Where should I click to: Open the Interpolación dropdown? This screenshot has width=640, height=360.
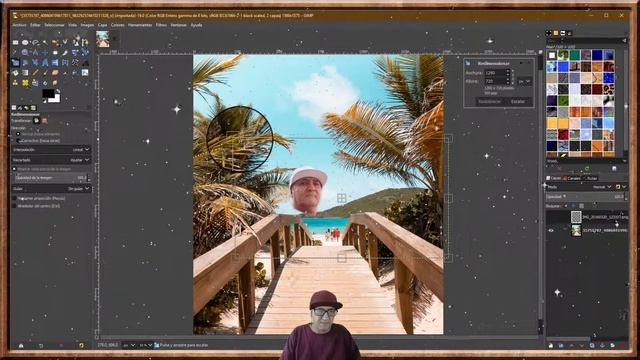point(51,150)
